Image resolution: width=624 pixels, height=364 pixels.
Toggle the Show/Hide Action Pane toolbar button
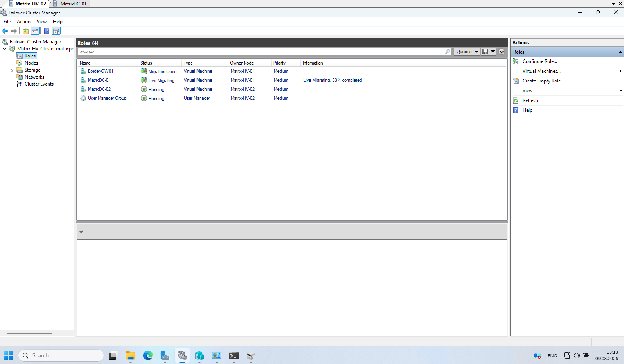point(56,31)
